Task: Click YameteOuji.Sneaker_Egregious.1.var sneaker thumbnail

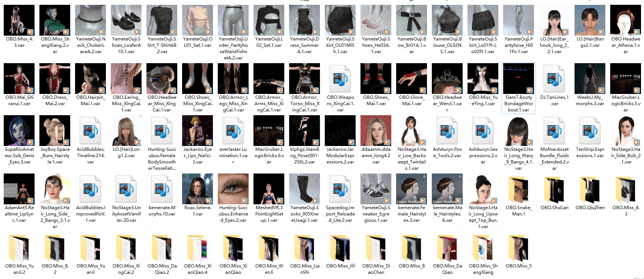Action: point(376,189)
